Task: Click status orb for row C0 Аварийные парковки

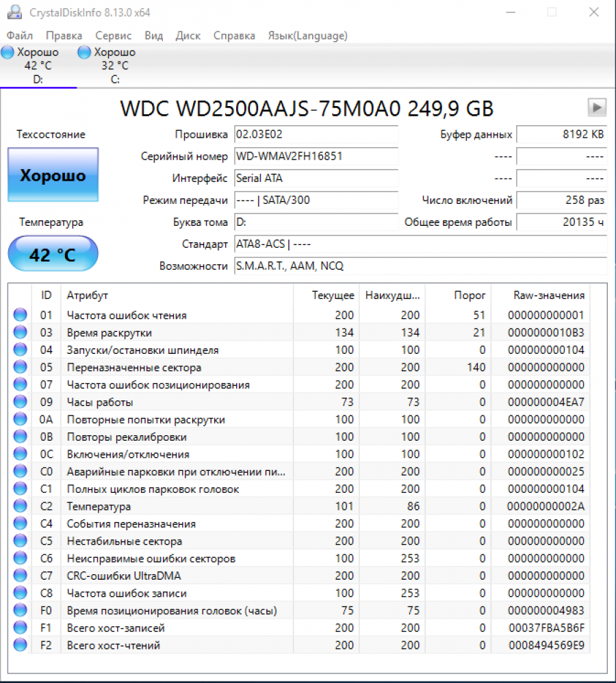Action: tap(20, 471)
